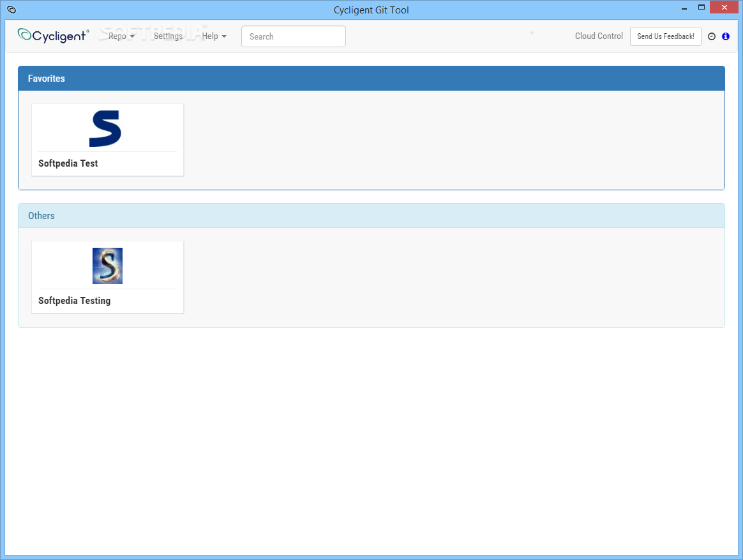Click the clock history icon
Image resolution: width=743 pixels, height=560 pixels.
711,36
